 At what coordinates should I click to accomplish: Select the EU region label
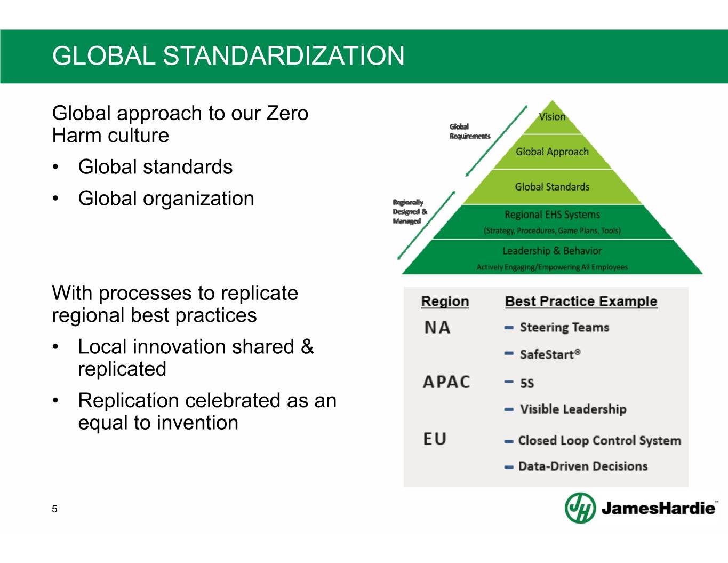coord(435,439)
